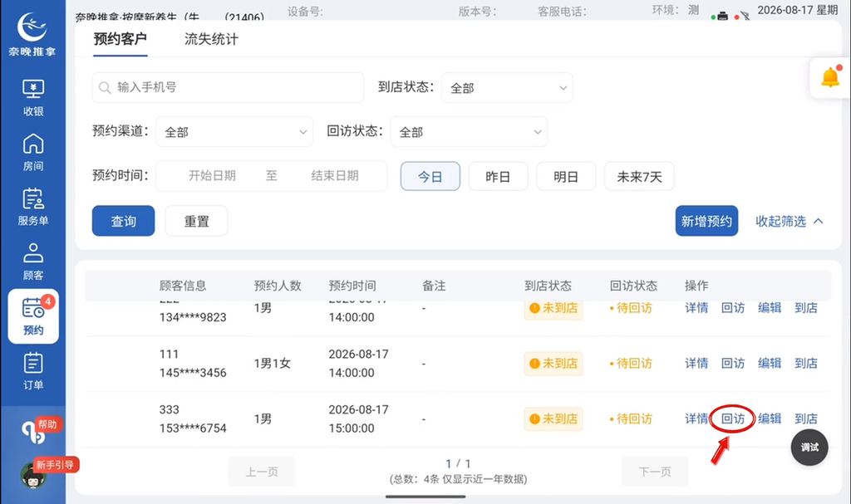Click the 下一页 next page button
The width and height of the screenshot is (851, 504).
coord(655,472)
